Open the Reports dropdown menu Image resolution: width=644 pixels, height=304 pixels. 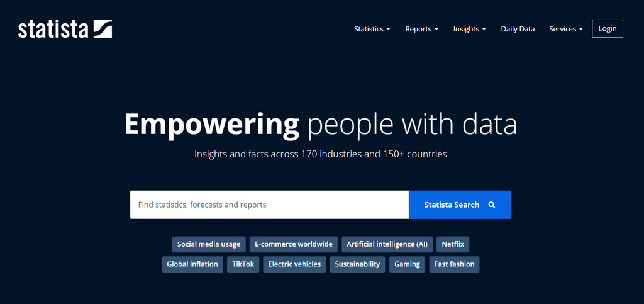[x=422, y=29]
